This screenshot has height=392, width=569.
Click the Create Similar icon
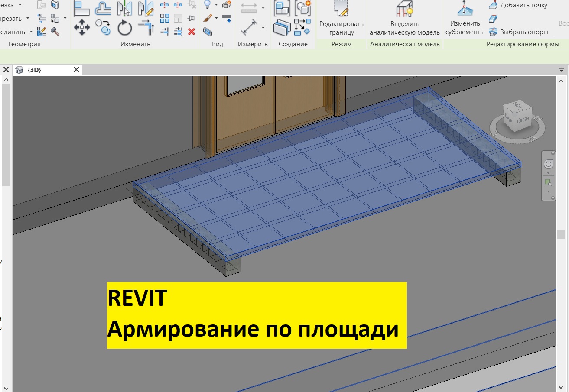point(302,27)
